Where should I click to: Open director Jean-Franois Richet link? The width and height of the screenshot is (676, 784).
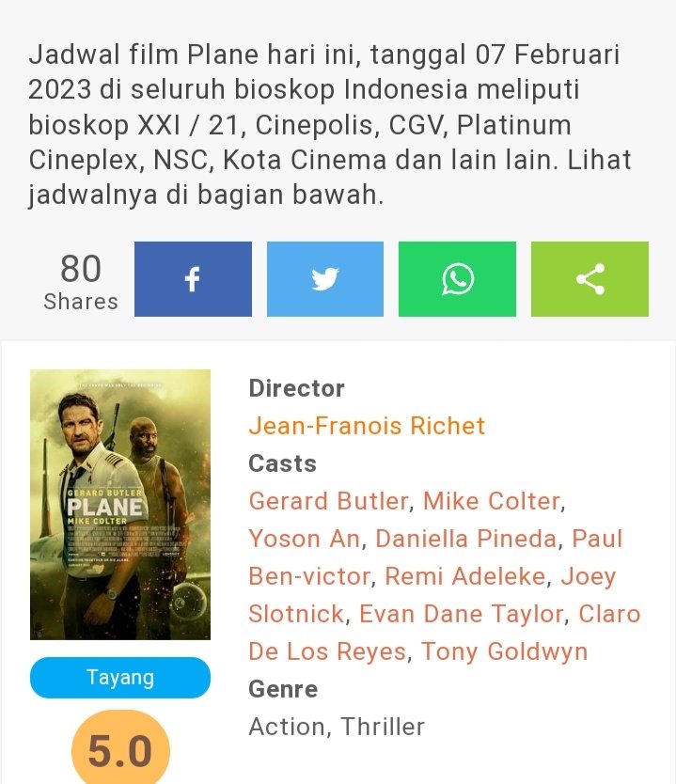click(x=367, y=426)
